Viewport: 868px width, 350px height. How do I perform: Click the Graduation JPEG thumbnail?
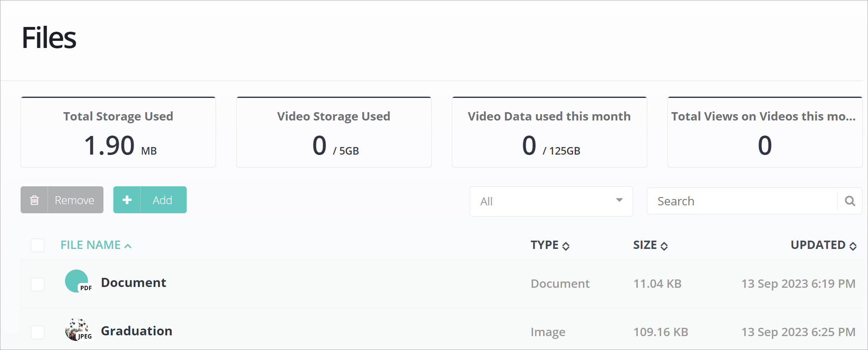(77, 330)
